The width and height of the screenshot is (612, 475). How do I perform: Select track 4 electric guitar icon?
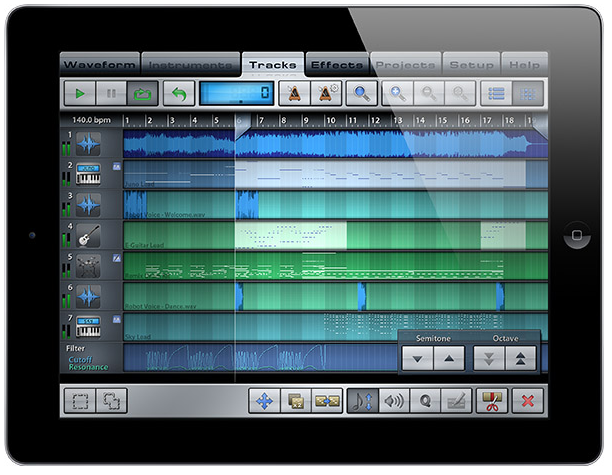tap(88, 235)
